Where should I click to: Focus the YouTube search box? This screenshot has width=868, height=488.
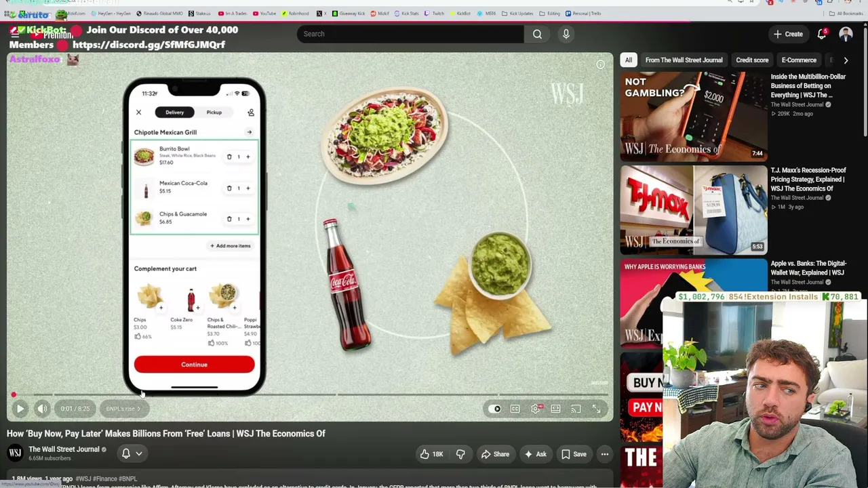click(x=410, y=34)
